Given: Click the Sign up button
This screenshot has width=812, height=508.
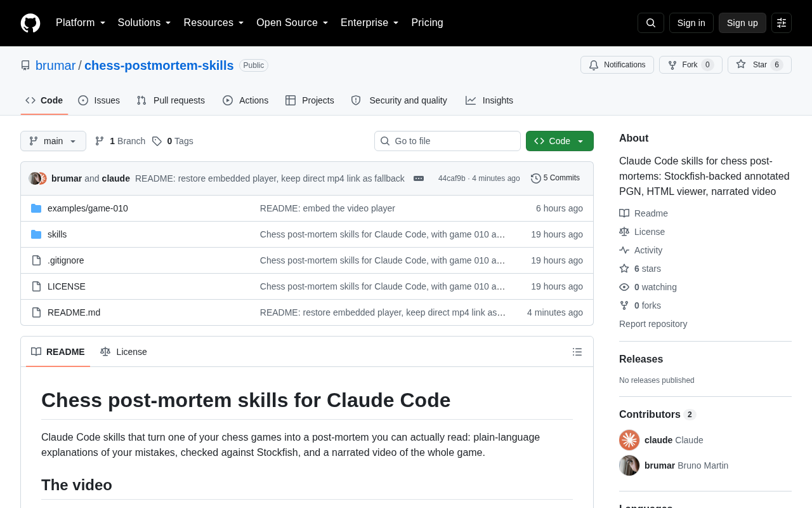Looking at the screenshot, I should 742,23.
